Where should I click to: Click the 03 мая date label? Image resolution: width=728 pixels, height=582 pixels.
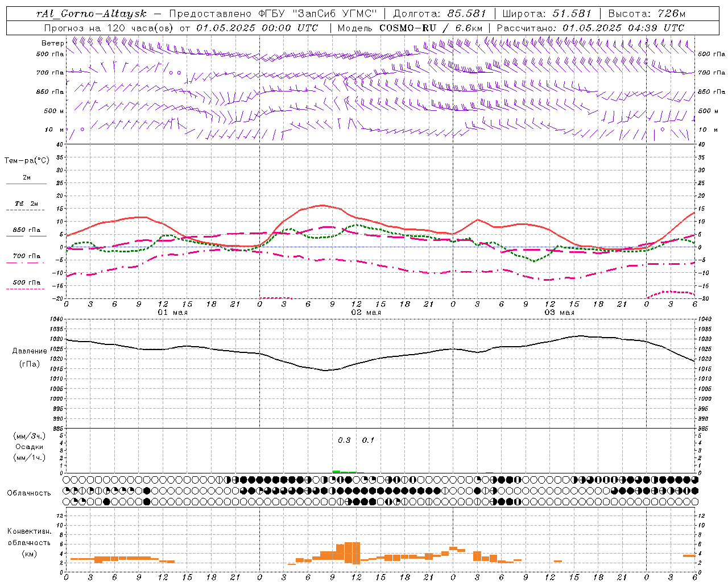(560, 313)
